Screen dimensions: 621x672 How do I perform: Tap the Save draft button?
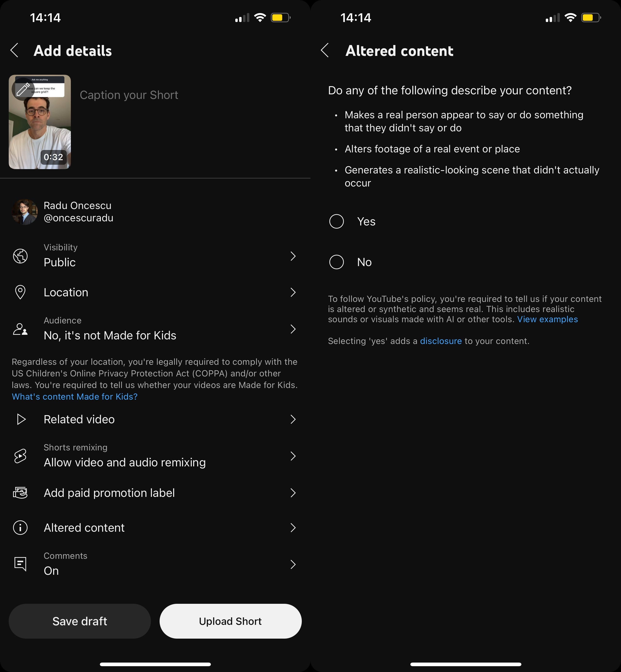click(x=80, y=621)
